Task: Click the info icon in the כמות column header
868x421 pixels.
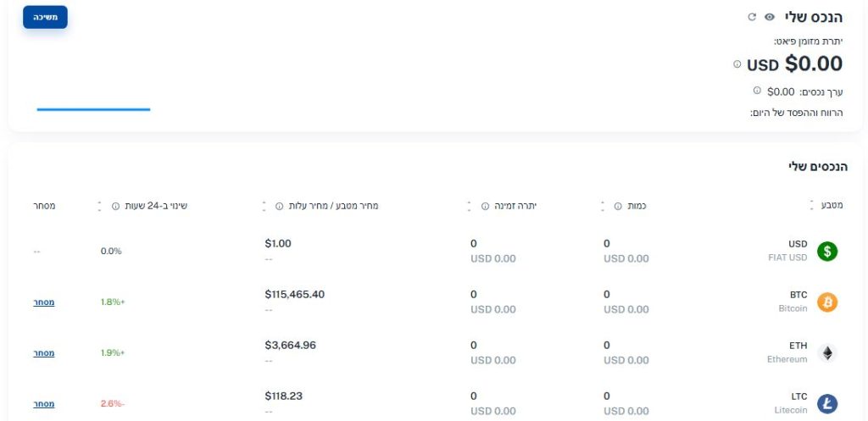Action: tap(618, 207)
